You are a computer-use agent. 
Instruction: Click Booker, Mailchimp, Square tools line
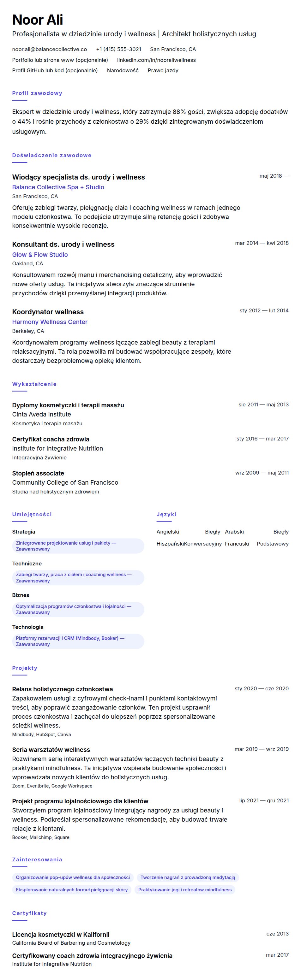coord(41,837)
